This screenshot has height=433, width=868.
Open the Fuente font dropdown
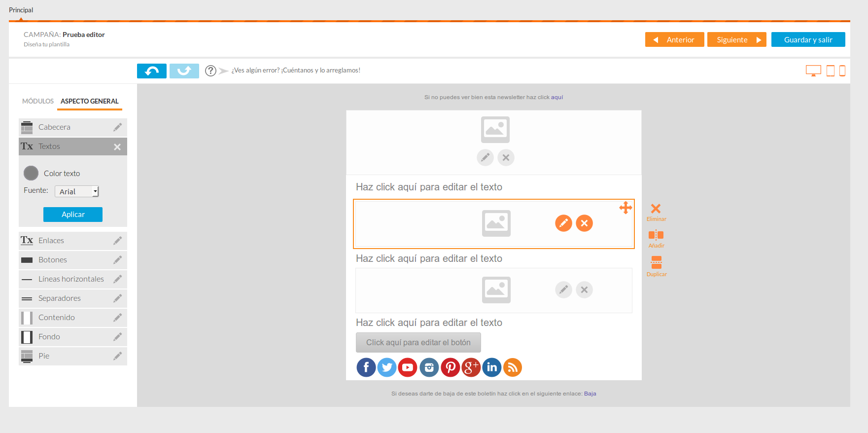coord(77,191)
